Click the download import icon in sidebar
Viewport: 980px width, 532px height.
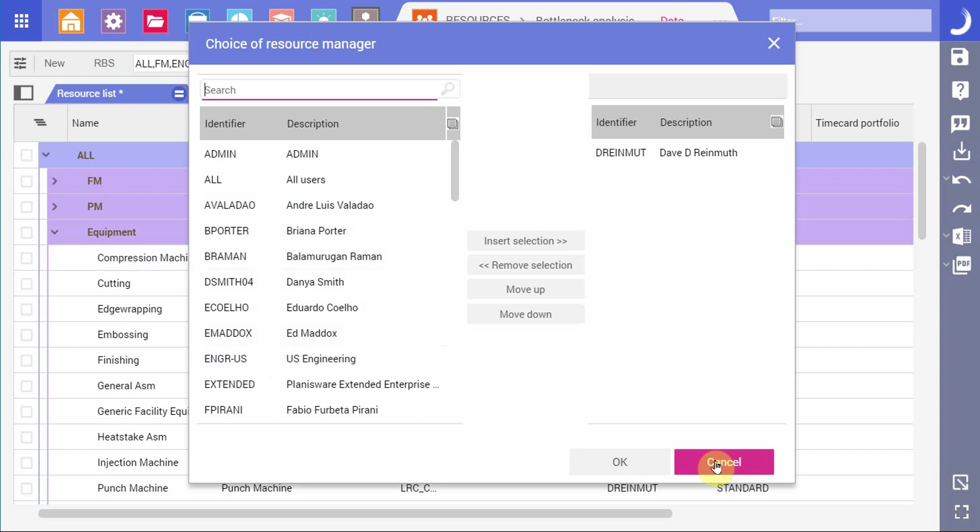(961, 151)
